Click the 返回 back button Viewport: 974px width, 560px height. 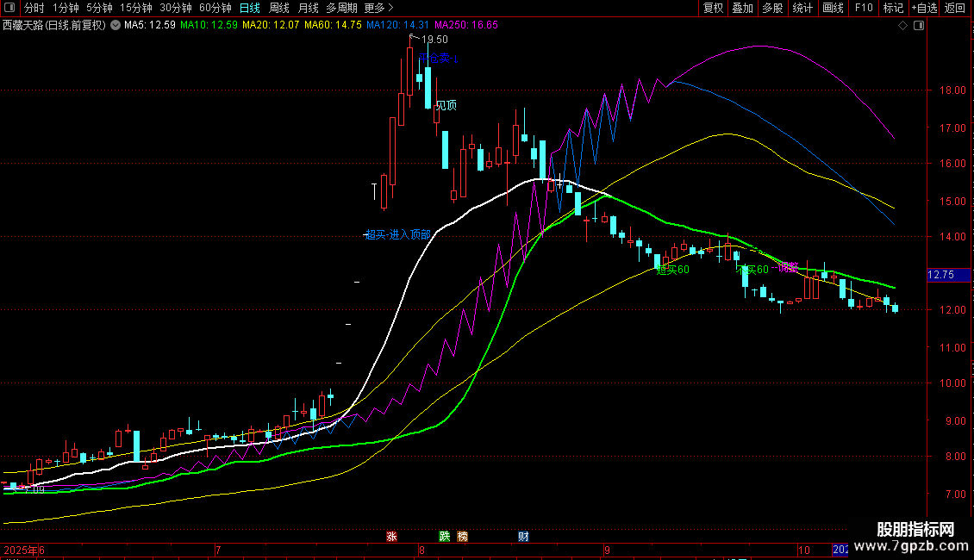(955, 8)
